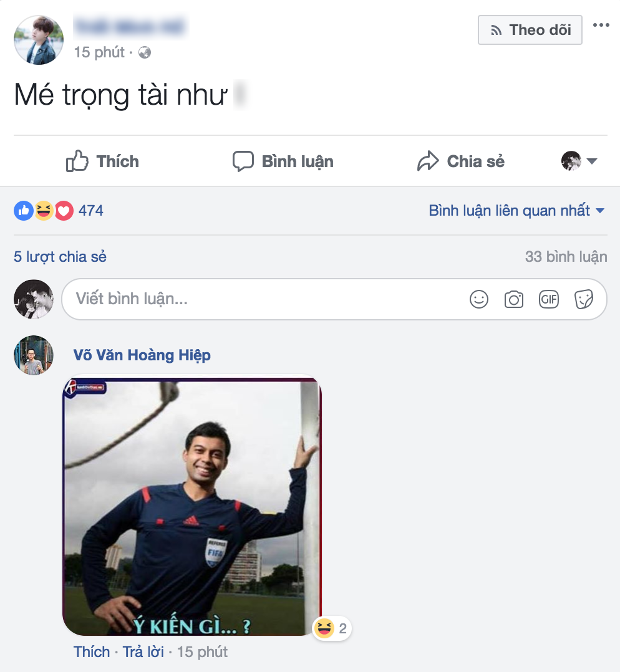This screenshot has height=672, width=620.
Task: Click Trả lời under the comment
Action: [143, 652]
